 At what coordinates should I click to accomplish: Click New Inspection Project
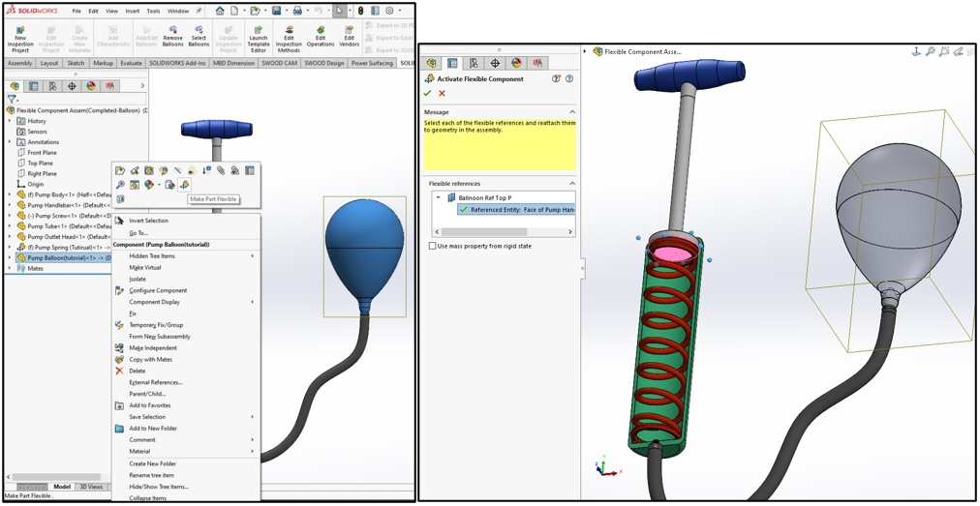[20, 39]
